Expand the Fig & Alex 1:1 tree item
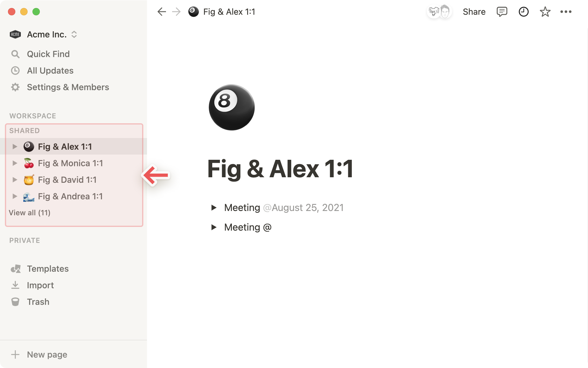The height and width of the screenshot is (368, 588). 15,146
